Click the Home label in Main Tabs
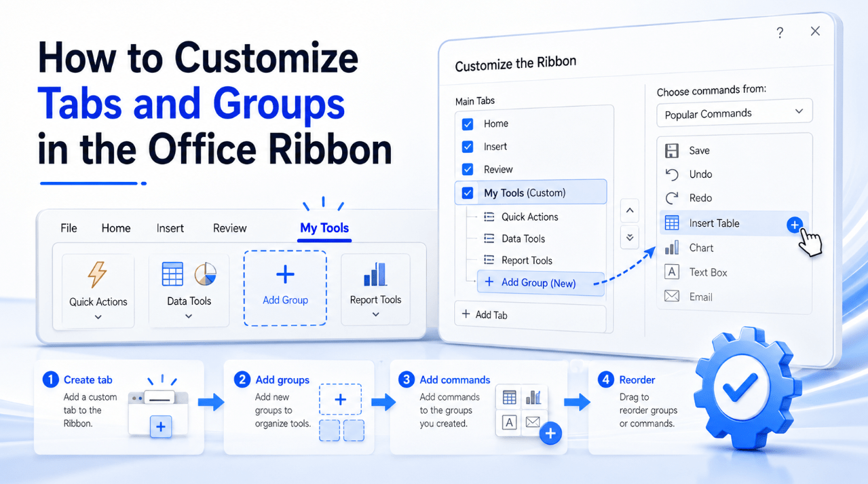This screenshot has width=868, height=484. pos(496,124)
